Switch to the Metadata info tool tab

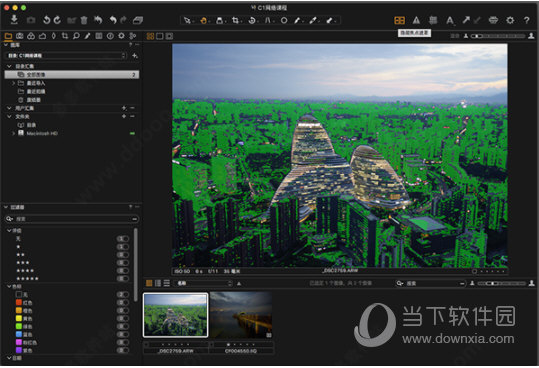point(110,36)
